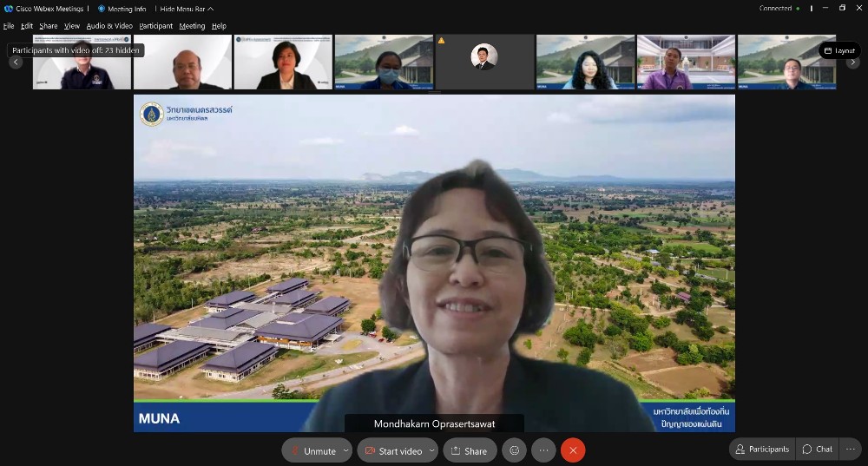
Task: Click the Share button
Action: click(469, 450)
